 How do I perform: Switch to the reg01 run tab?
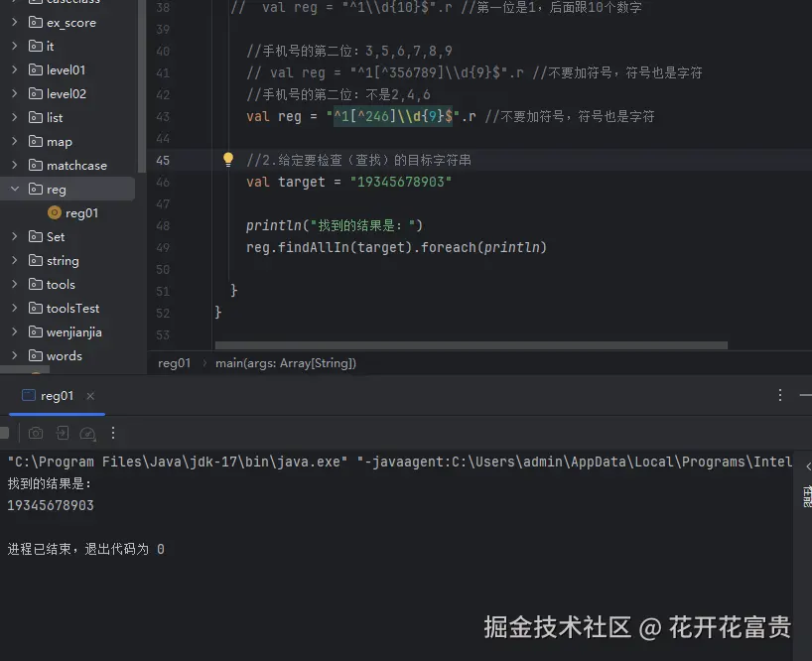click(57, 396)
